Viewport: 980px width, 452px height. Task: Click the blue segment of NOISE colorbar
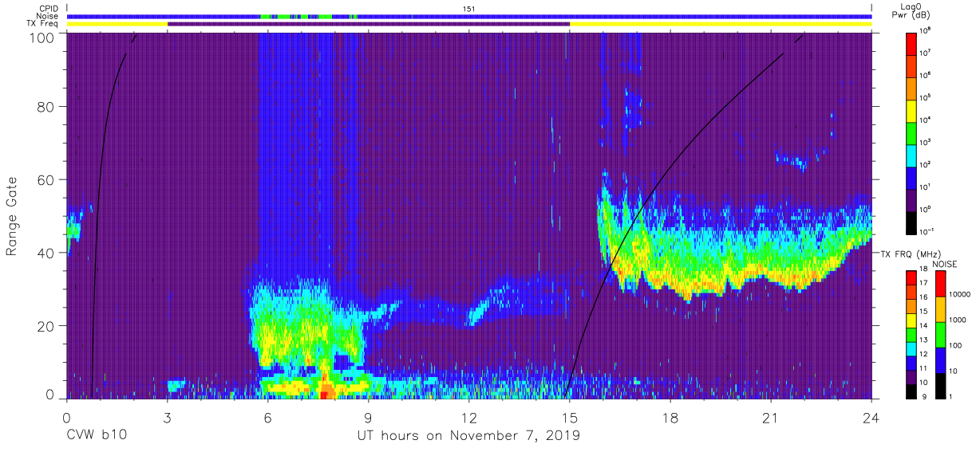(x=940, y=360)
